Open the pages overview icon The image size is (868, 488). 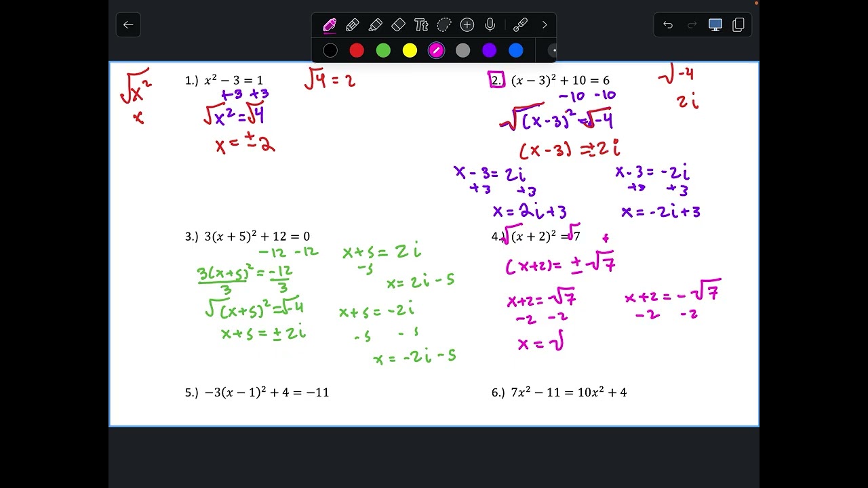(738, 25)
